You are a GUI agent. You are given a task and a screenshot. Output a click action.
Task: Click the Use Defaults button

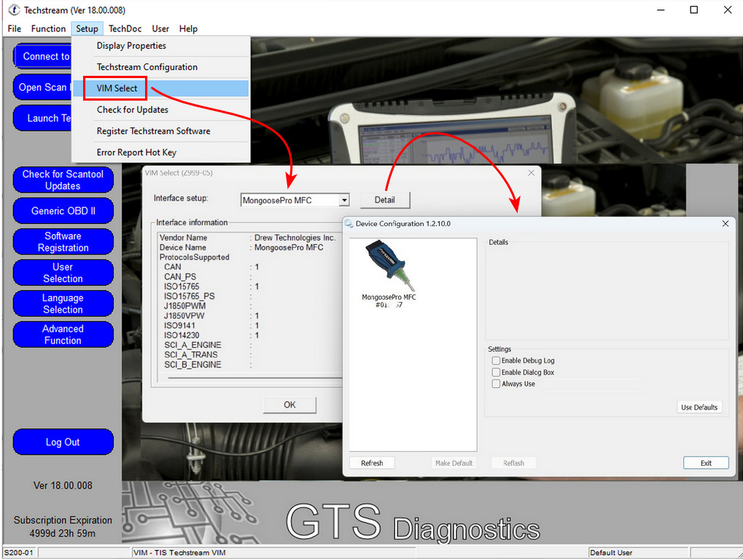tap(699, 408)
